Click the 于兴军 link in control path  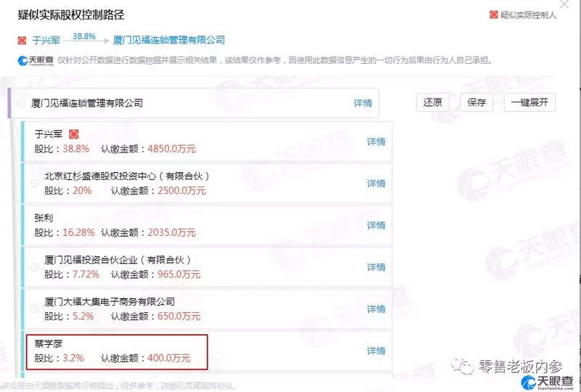tap(46, 41)
